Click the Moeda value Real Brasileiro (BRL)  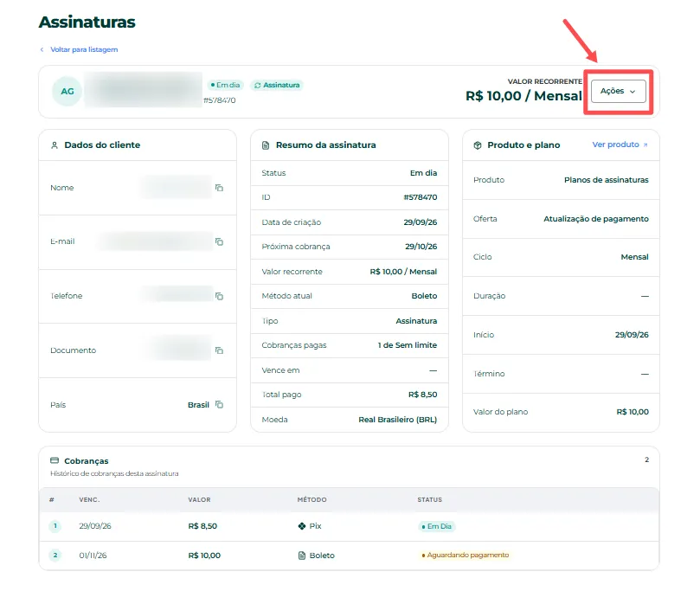click(398, 420)
